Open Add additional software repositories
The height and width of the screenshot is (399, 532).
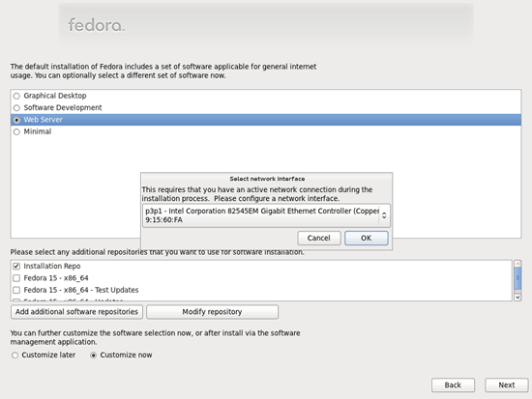click(76, 312)
